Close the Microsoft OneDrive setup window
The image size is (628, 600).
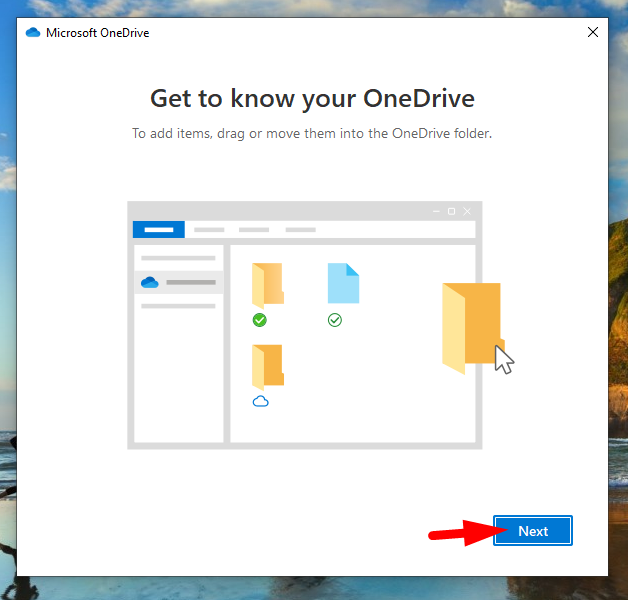point(593,32)
